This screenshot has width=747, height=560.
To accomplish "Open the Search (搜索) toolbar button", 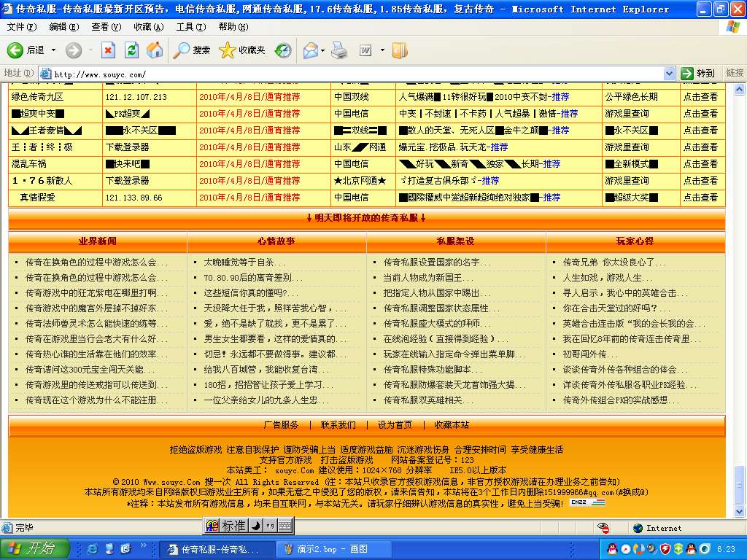I will coord(192,50).
